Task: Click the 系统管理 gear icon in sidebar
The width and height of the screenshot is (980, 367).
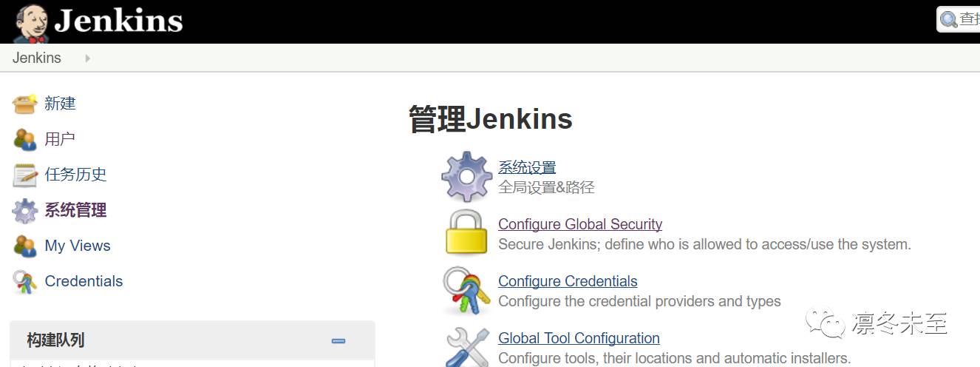Action: pos(24,211)
